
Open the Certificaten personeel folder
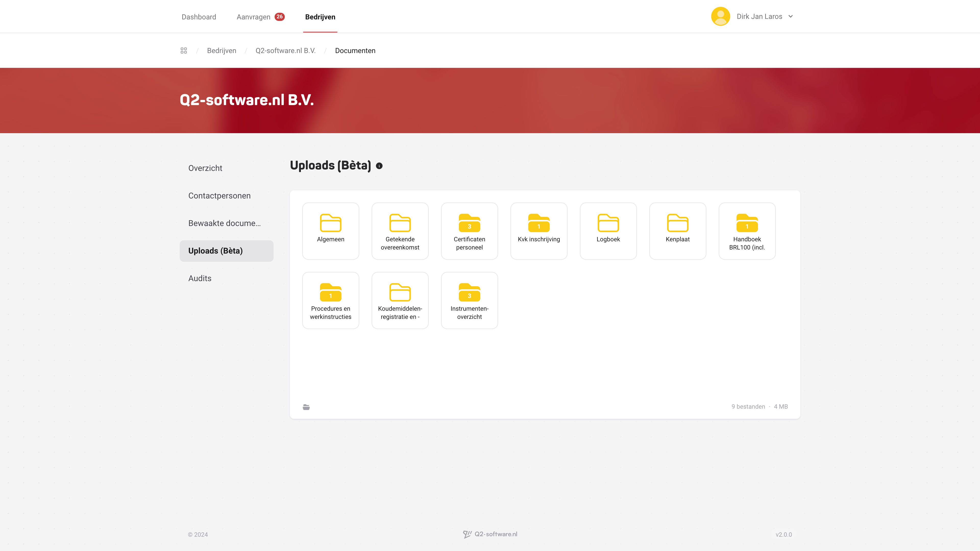(470, 231)
